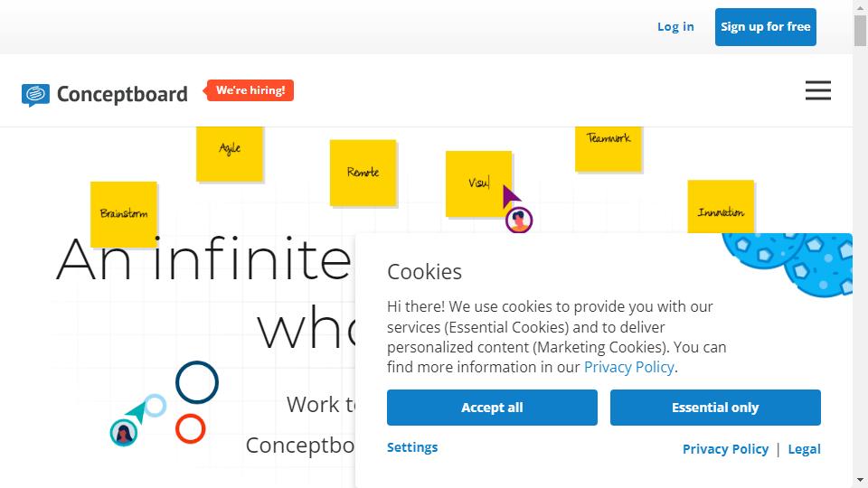This screenshot has height=488, width=868.
Task: Accept all cookies
Action: pos(492,408)
